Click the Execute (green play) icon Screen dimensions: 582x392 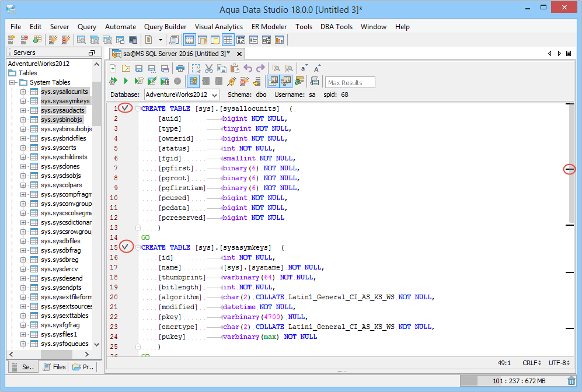[x=126, y=81]
